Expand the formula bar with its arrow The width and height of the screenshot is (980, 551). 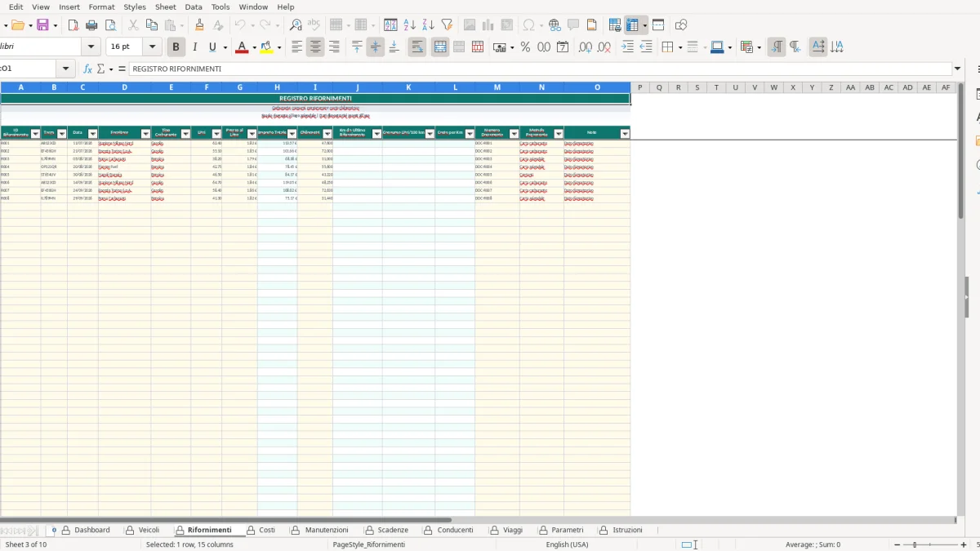958,69
